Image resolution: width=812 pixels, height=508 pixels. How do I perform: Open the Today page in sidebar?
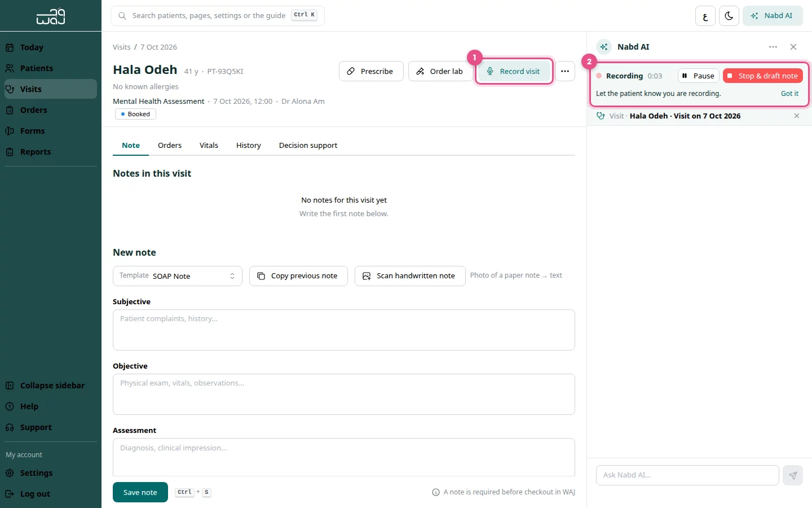pyautogui.click(x=51, y=47)
